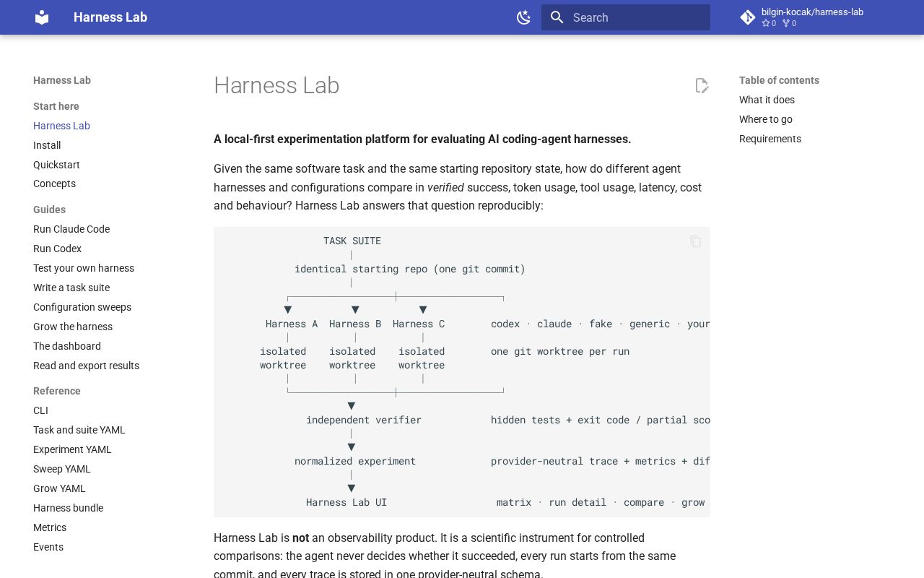Copy the code block with clipboard icon
924x578 pixels.
pyautogui.click(x=696, y=241)
